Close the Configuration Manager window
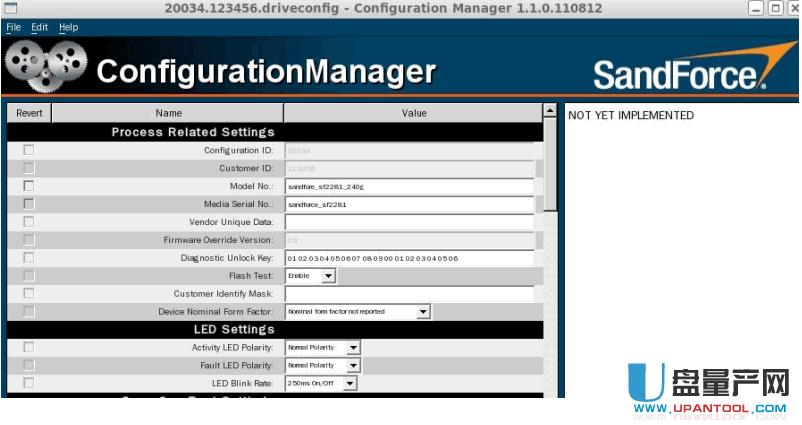The width and height of the screenshot is (802, 425). pos(794,8)
